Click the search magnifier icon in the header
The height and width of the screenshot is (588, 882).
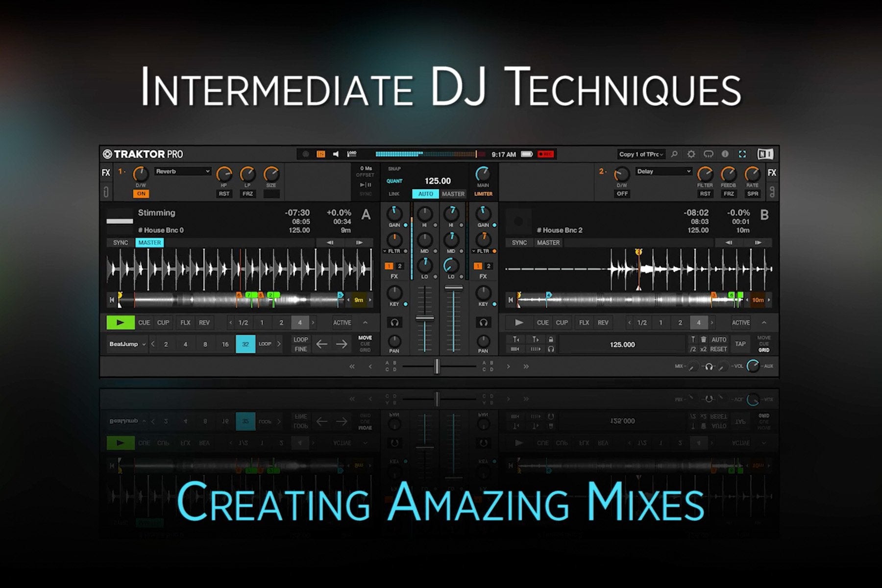[x=675, y=154]
